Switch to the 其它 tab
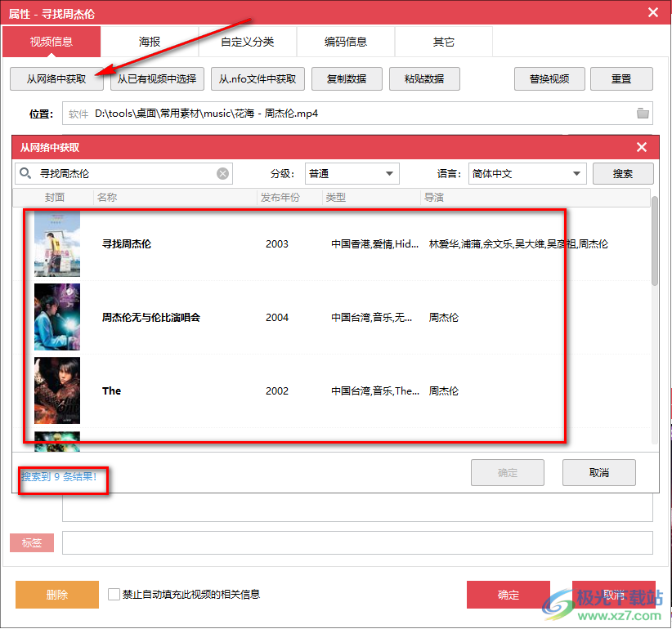 pyautogui.click(x=444, y=42)
